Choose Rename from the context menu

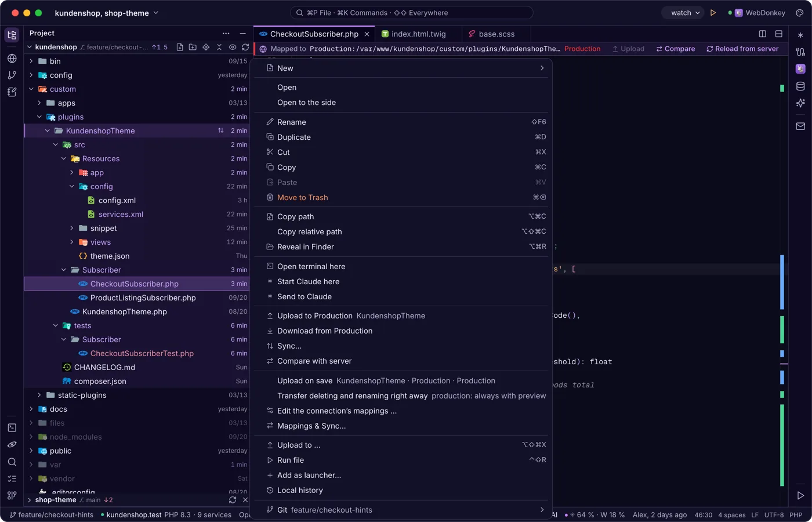401,122
